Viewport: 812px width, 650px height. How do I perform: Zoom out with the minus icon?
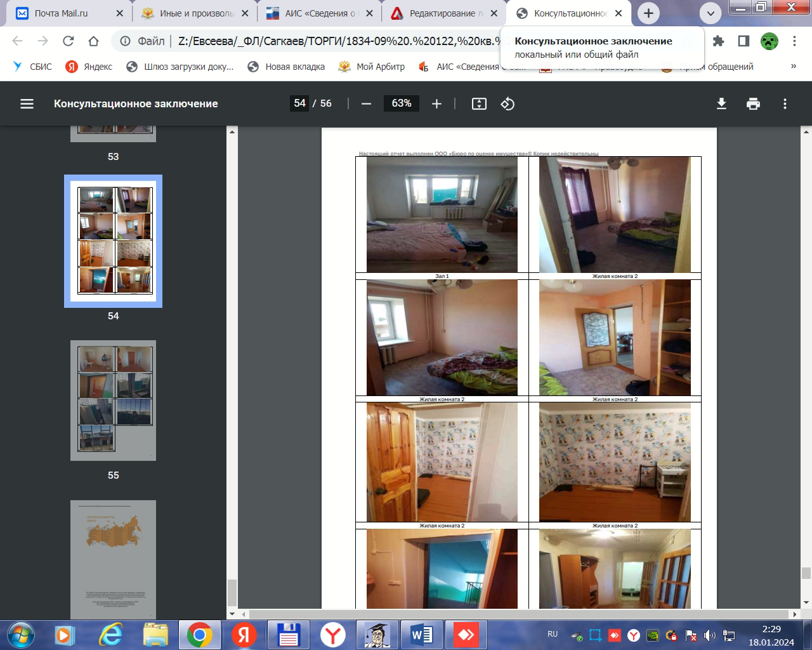click(366, 103)
